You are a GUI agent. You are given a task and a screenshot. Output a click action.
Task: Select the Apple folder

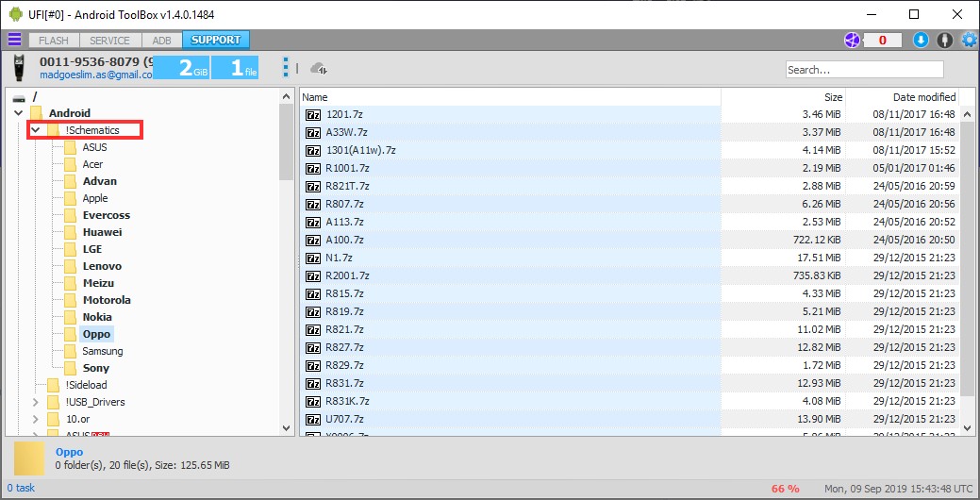[95, 197]
